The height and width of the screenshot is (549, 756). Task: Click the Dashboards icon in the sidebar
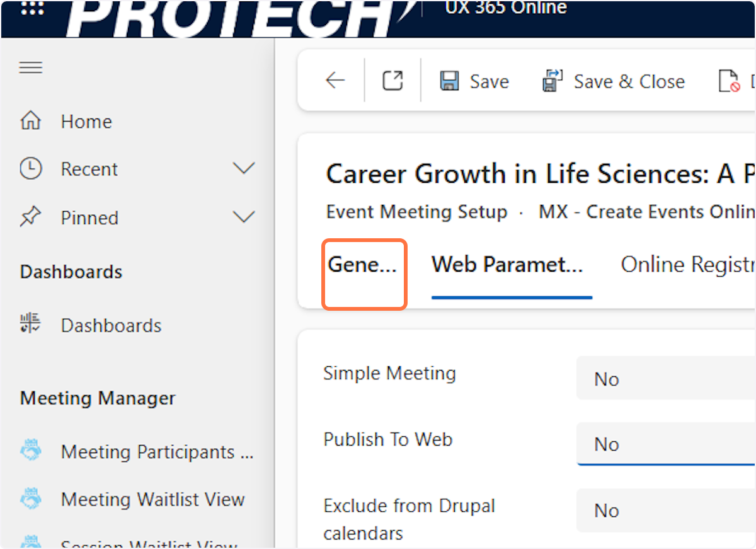click(31, 325)
